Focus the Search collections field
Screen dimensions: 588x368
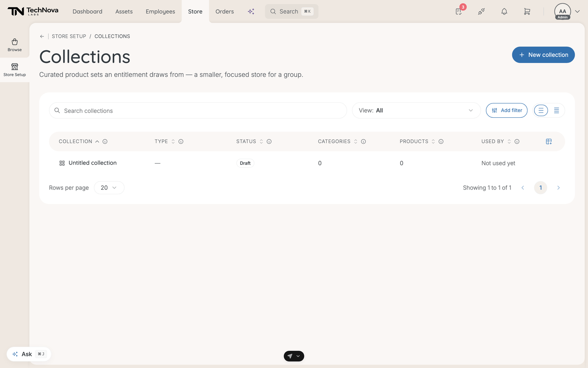(x=198, y=110)
